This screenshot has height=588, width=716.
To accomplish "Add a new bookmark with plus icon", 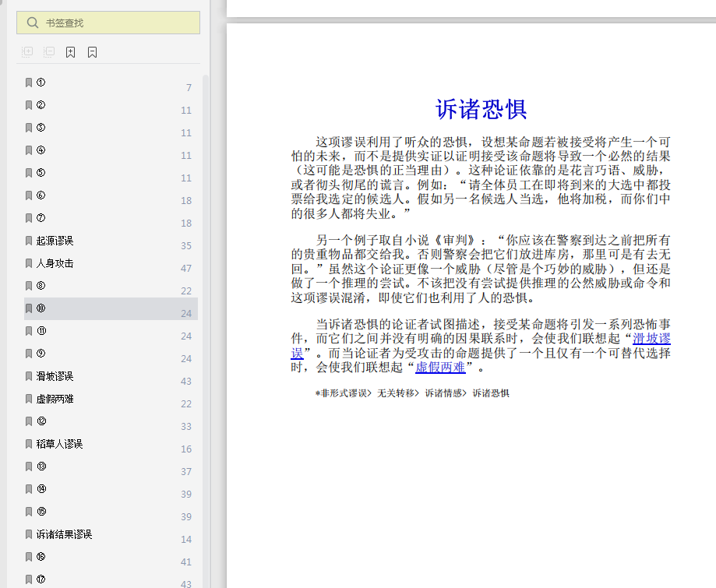I will 70,52.
